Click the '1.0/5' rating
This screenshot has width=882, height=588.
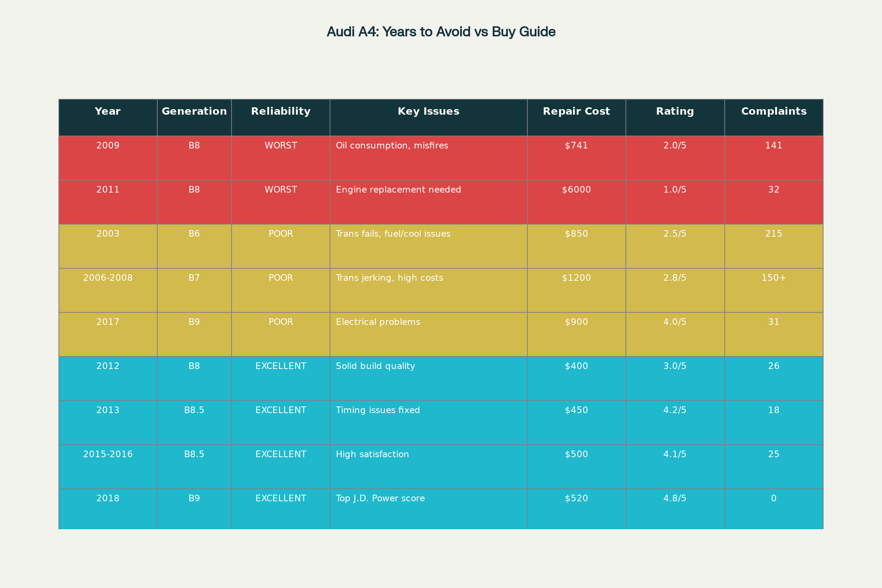(x=675, y=190)
